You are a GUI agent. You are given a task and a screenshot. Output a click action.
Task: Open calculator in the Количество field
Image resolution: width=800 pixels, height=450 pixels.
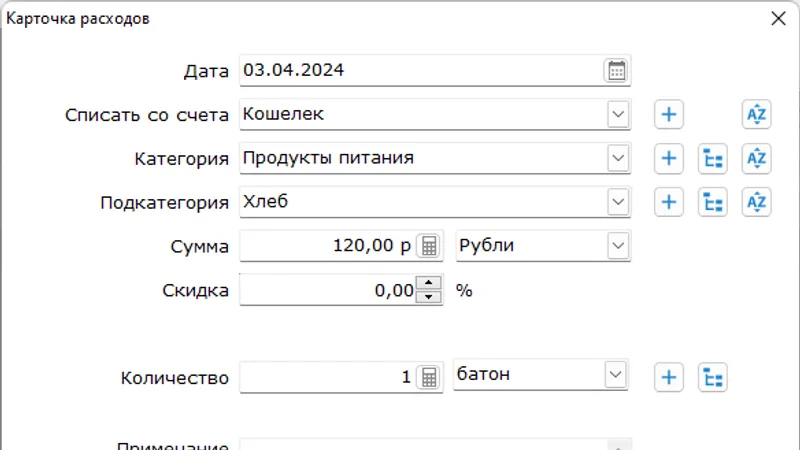coord(429,377)
